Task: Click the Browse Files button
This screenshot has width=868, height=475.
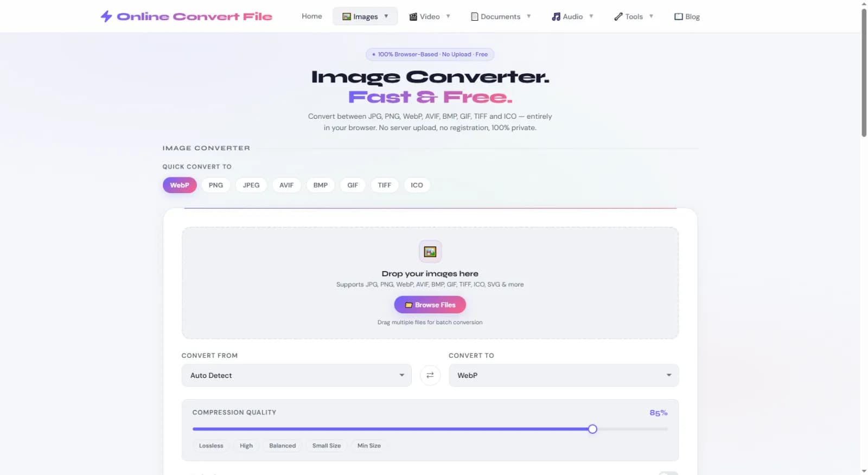Action: pos(430,305)
